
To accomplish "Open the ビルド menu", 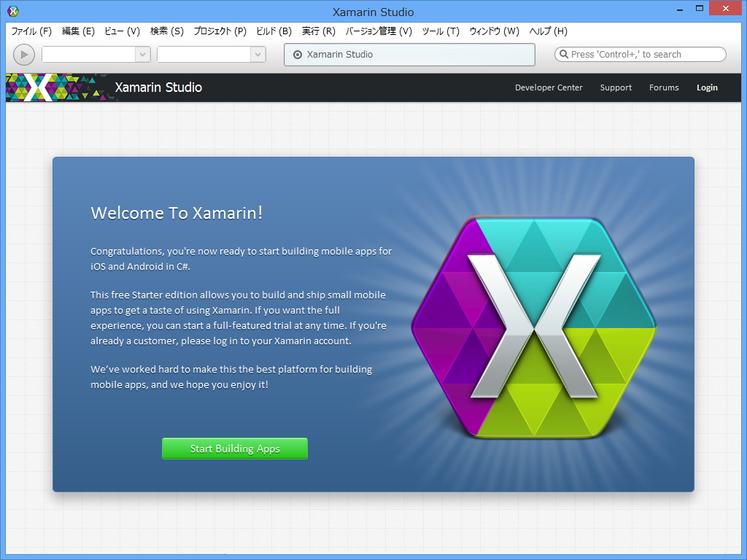I will click(274, 31).
